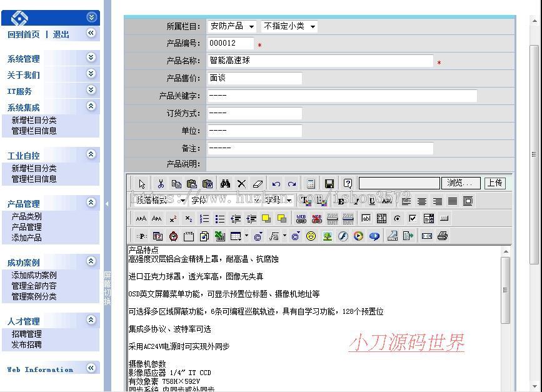
Task: Collapse the 人才管理 sidebar section
Action: point(91,320)
